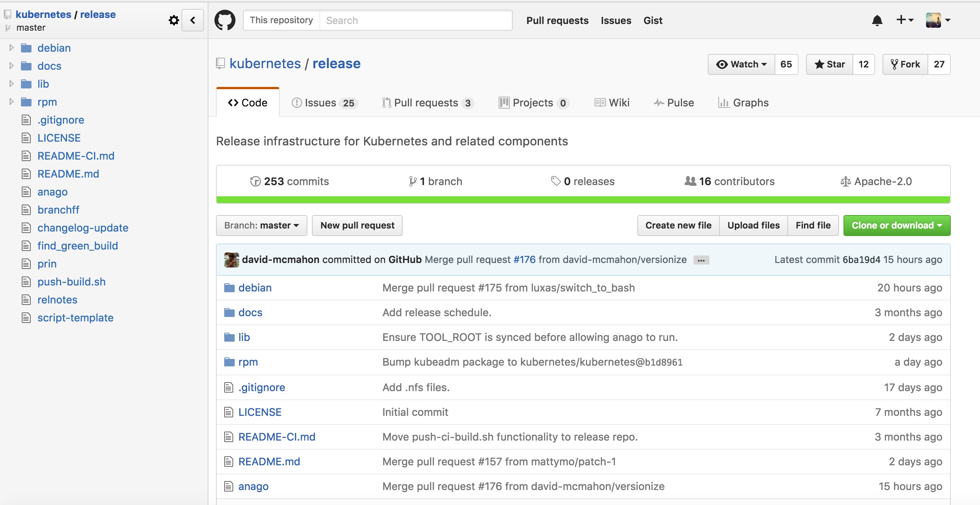
Task: Click Upload files button
Action: (753, 226)
